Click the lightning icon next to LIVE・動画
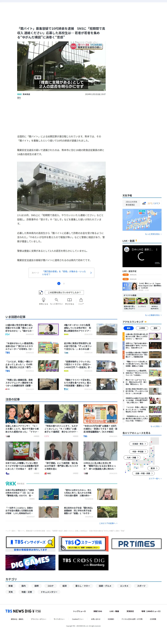Viewport: 167px width, 644px height. 136,241
